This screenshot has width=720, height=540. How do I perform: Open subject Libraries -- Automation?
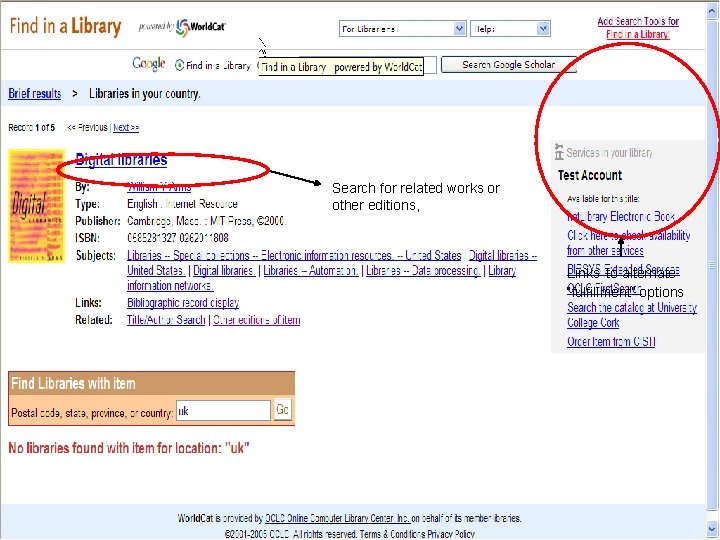click(x=311, y=271)
